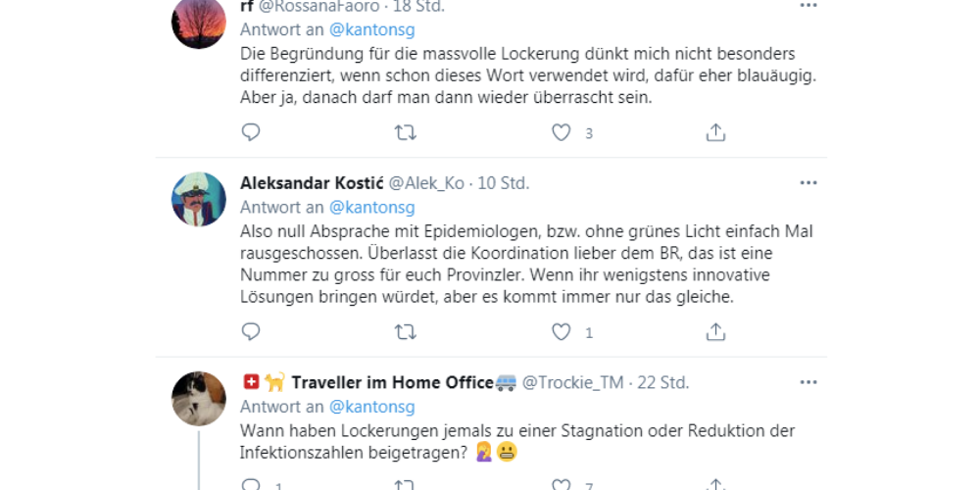Open more options on Aleksandar Kostić's tweet

point(808,182)
